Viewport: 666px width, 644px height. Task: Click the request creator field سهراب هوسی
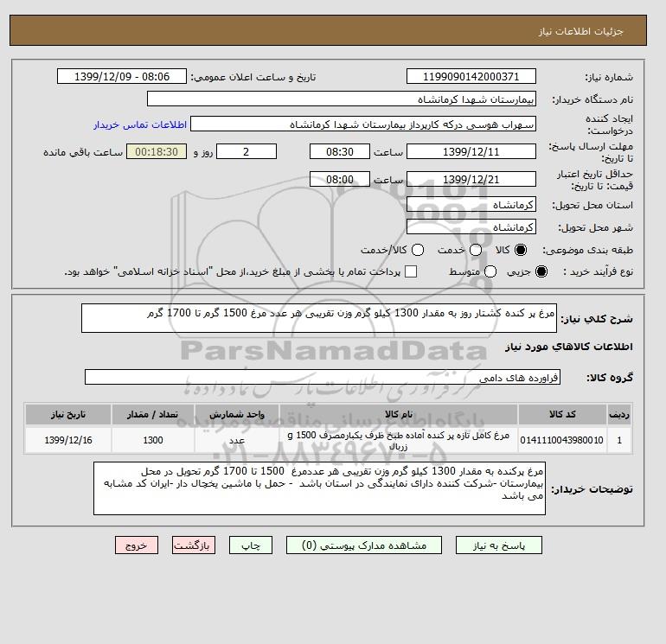[363, 124]
